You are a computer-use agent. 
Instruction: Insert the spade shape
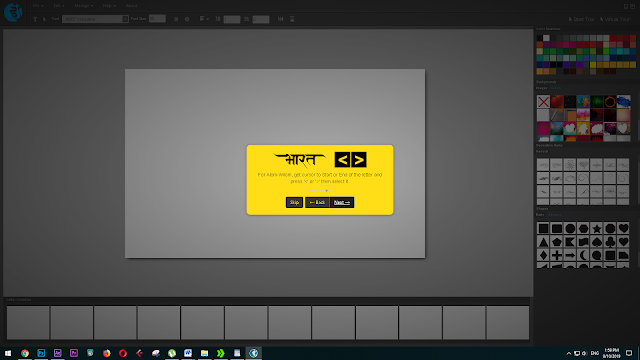tap(597, 242)
